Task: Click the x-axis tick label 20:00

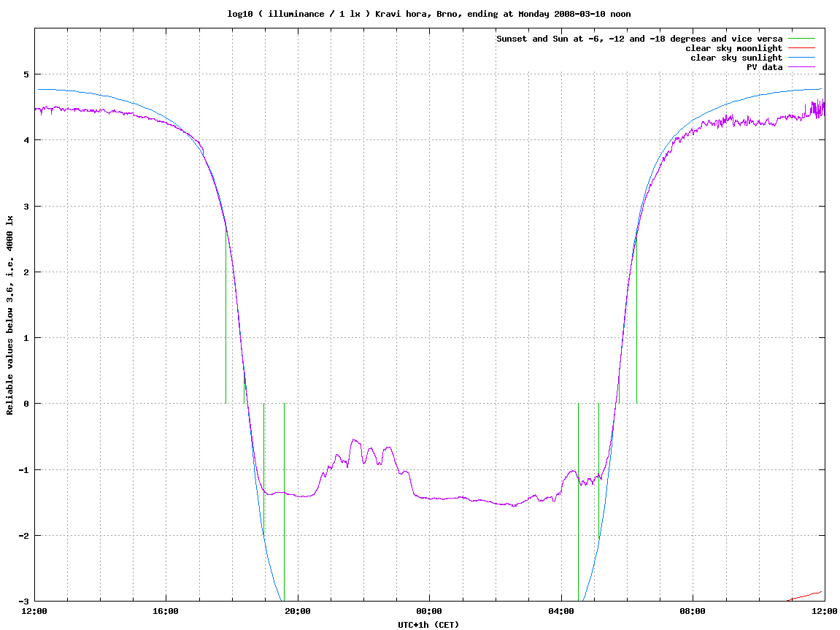Action: (298, 611)
